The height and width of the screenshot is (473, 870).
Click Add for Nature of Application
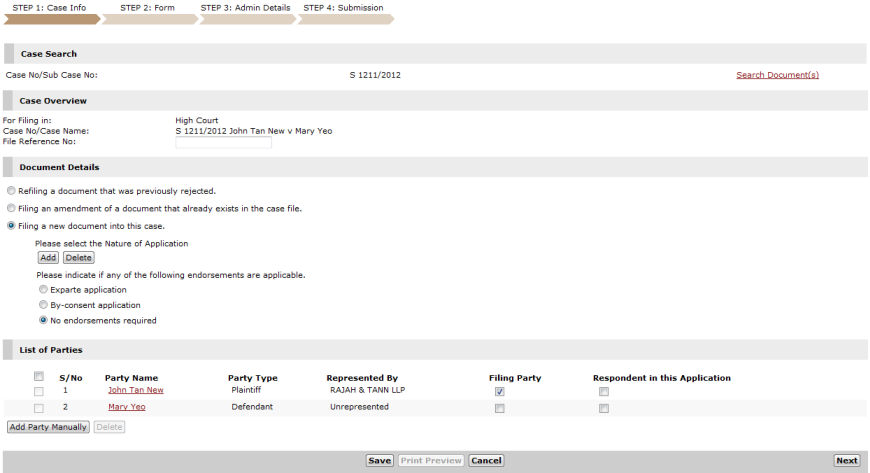pos(47,258)
